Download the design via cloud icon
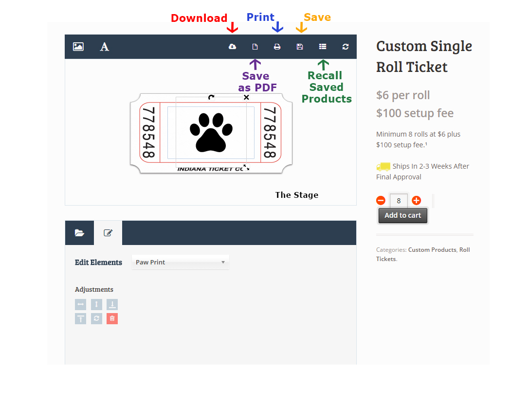 click(x=232, y=47)
